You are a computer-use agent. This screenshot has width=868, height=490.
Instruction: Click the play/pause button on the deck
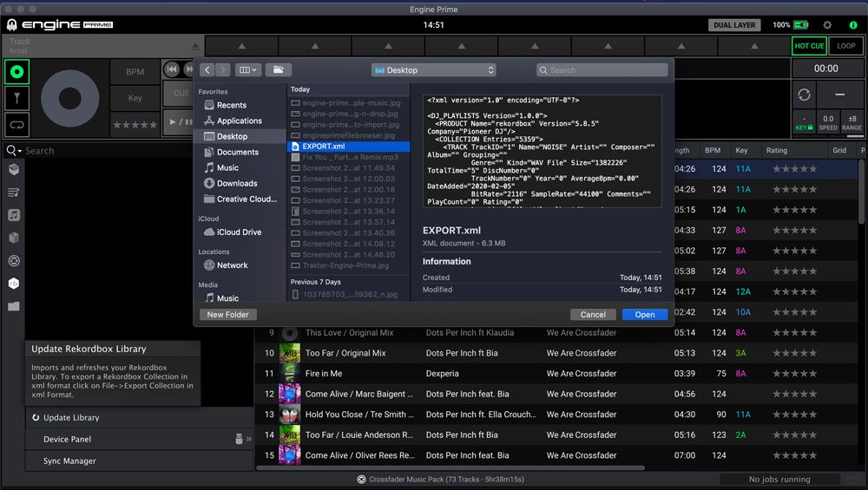(181, 121)
